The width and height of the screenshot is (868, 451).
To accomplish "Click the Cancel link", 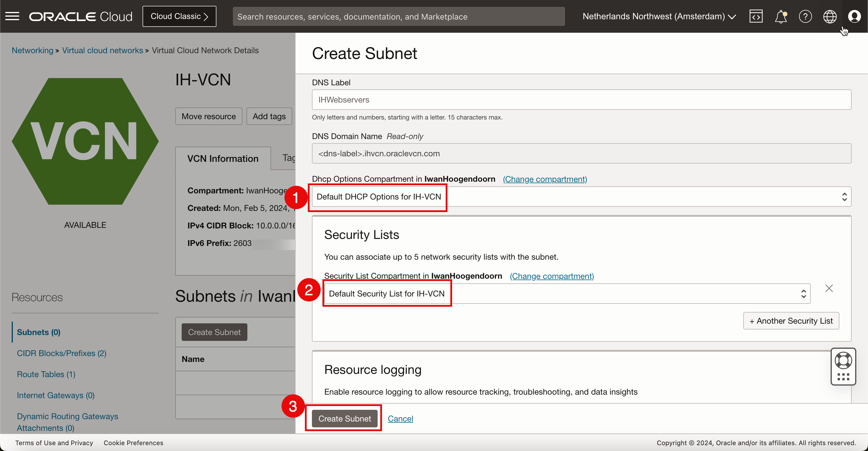I will click(x=400, y=419).
